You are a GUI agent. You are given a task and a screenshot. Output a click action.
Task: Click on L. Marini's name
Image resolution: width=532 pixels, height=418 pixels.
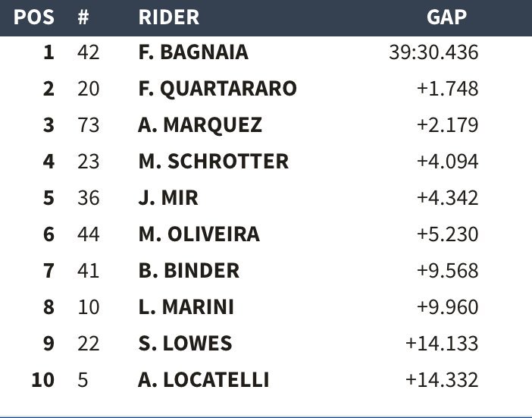pyautogui.click(x=186, y=306)
